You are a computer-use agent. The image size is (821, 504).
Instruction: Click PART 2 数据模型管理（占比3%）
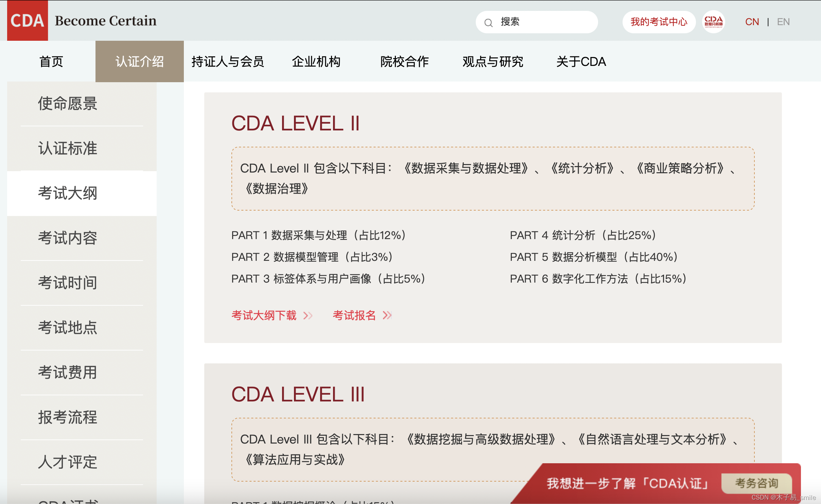coord(313,257)
